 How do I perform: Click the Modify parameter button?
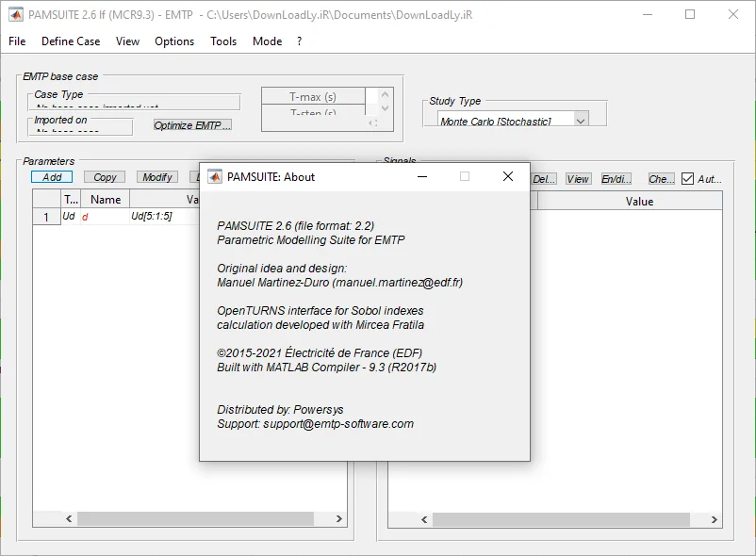[x=157, y=177]
